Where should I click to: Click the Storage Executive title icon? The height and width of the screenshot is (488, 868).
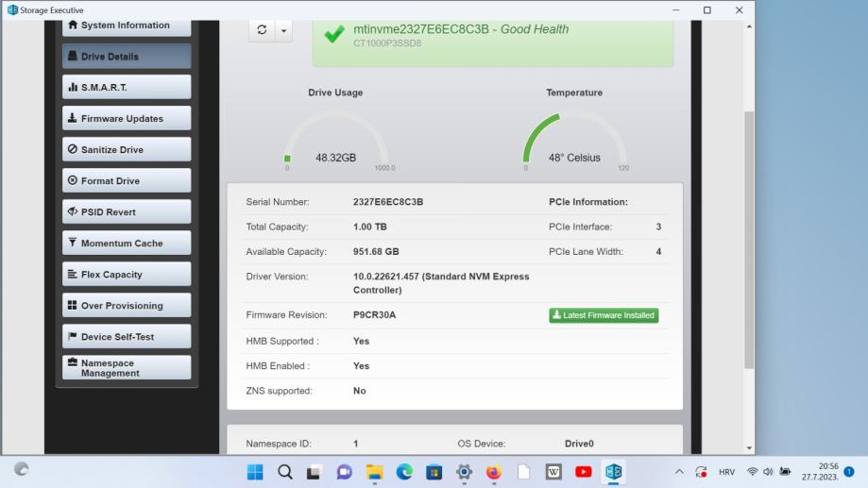[12, 10]
